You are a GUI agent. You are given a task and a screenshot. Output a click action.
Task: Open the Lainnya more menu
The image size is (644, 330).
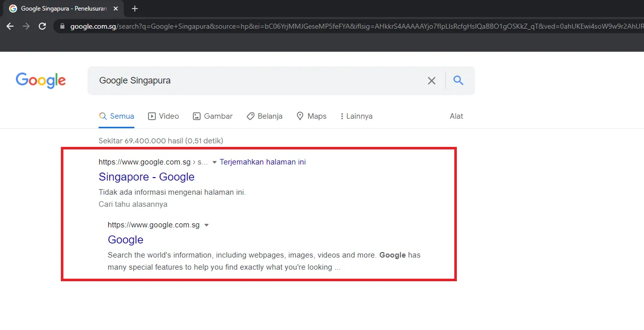pyautogui.click(x=357, y=116)
